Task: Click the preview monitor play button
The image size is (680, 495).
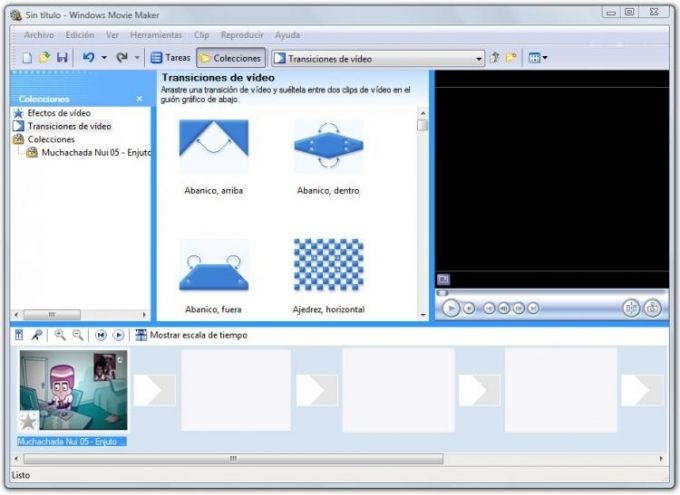Action: pyautogui.click(x=451, y=308)
